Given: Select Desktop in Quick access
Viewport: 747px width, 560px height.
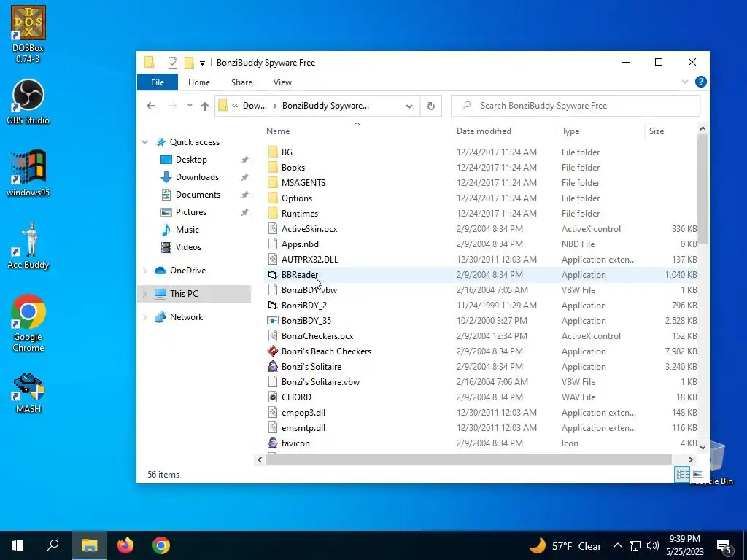Looking at the screenshot, I should pyautogui.click(x=192, y=160).
